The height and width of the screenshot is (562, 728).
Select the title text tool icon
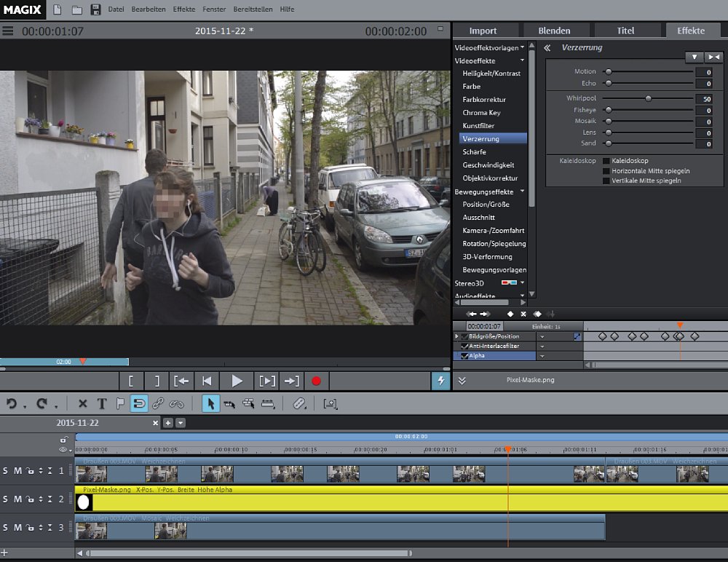point(101,404)
